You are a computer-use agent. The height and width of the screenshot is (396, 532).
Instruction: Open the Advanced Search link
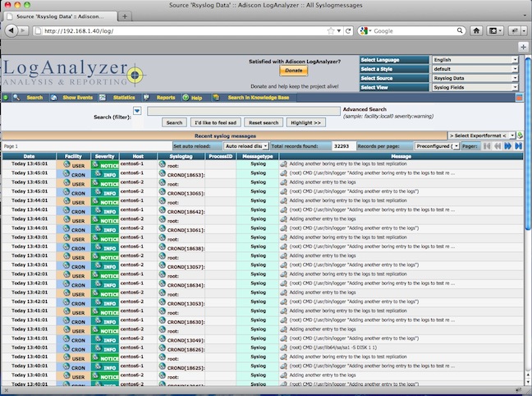tap(365, 109)
